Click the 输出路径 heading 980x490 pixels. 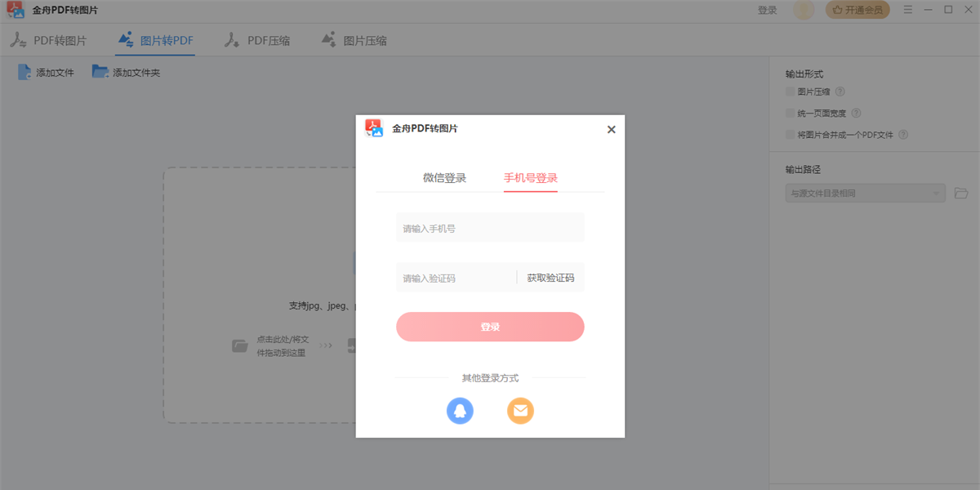[x=803, y=170]
